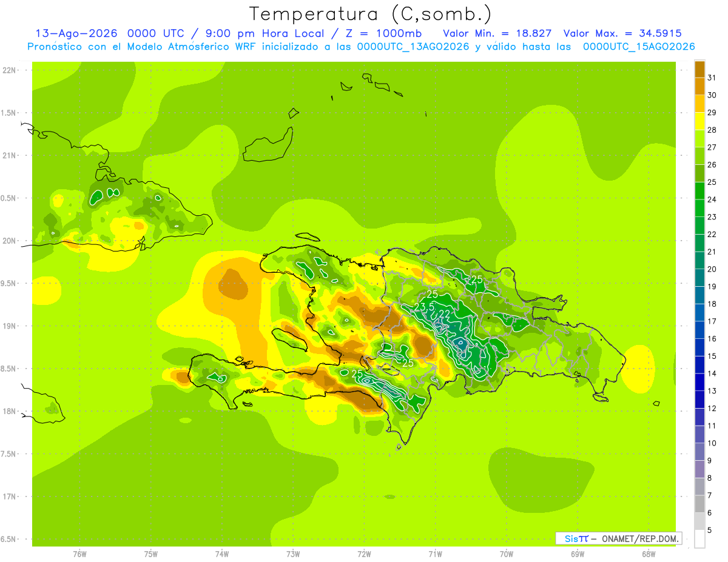Click the yellow swatch between 29 and 28

pos(699,121)
